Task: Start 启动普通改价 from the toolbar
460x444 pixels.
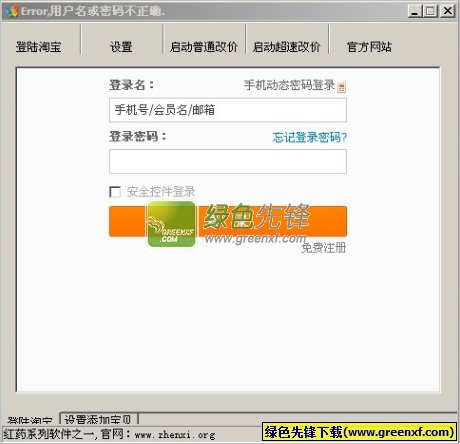Action: coord(204,47)
